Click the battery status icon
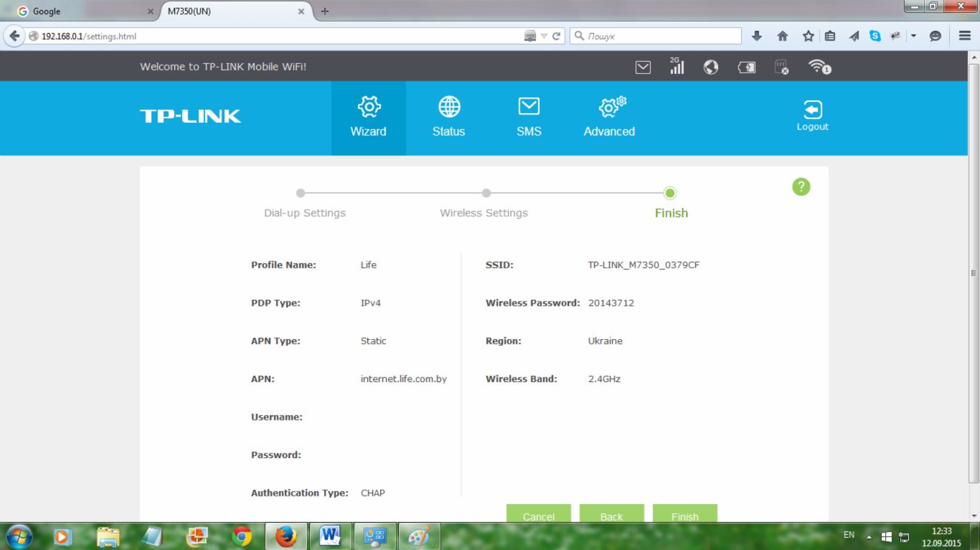The image size is (980, 550). click(x=746, y=67)
